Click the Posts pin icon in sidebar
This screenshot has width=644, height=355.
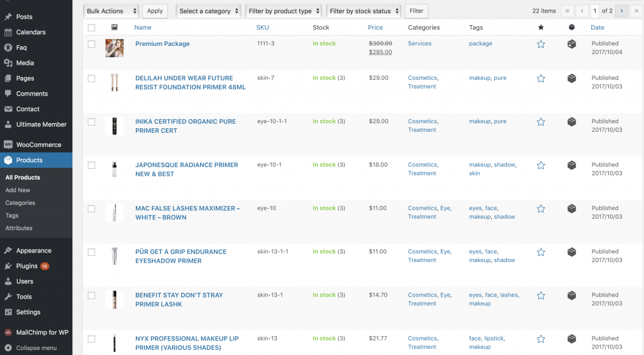(x=8, y=17)
